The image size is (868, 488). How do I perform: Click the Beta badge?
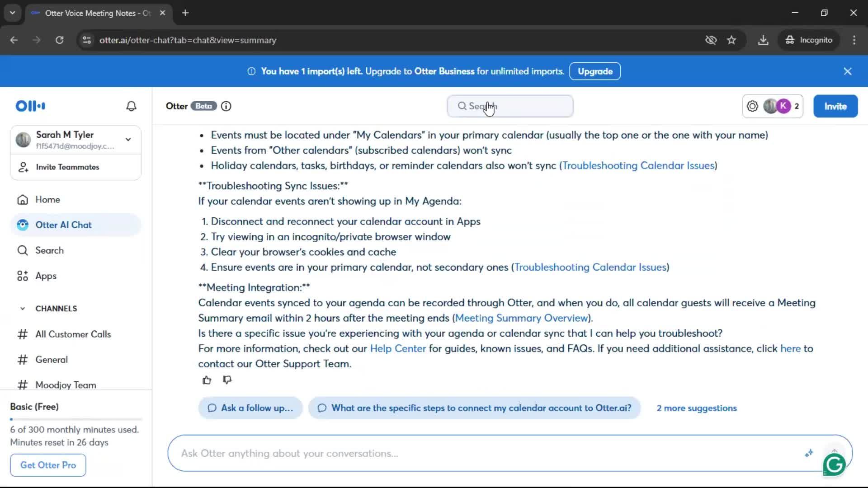(x=203, y=106)
